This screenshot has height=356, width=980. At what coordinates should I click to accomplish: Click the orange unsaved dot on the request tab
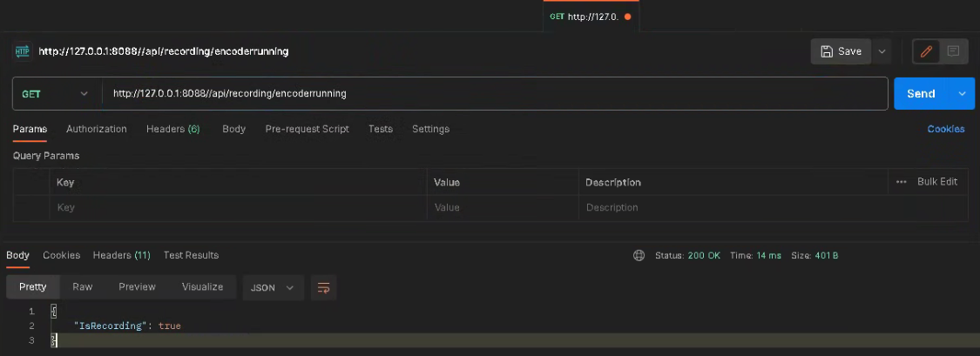[628, 17]
